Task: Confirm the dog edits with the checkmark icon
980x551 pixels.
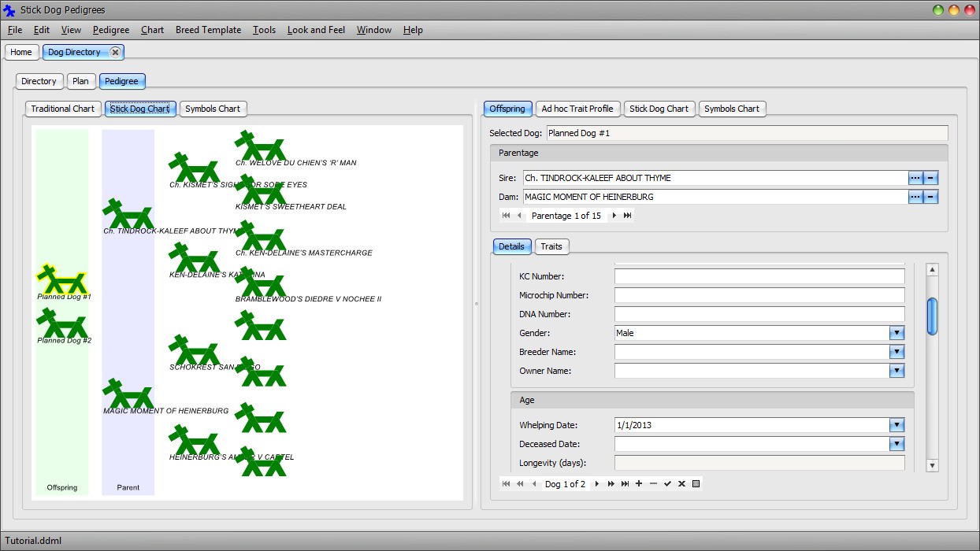Action: (667, 484)
